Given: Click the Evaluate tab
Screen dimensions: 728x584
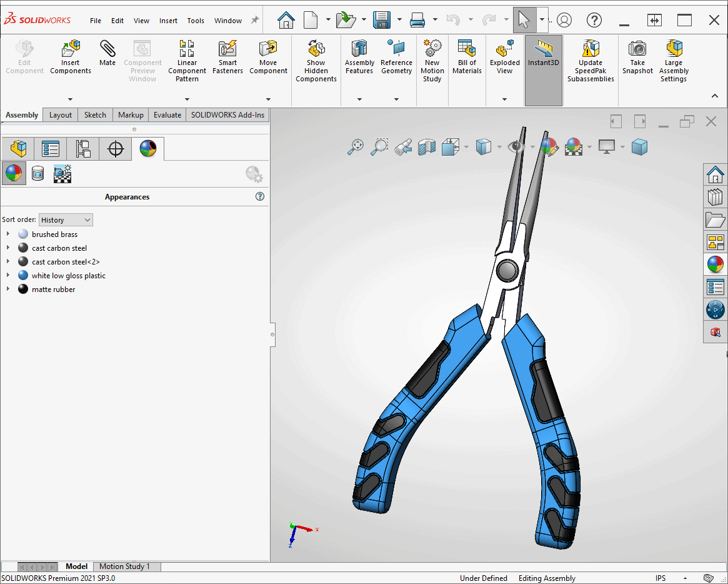Looking at the screenshot, I should (x=166, y=115).
